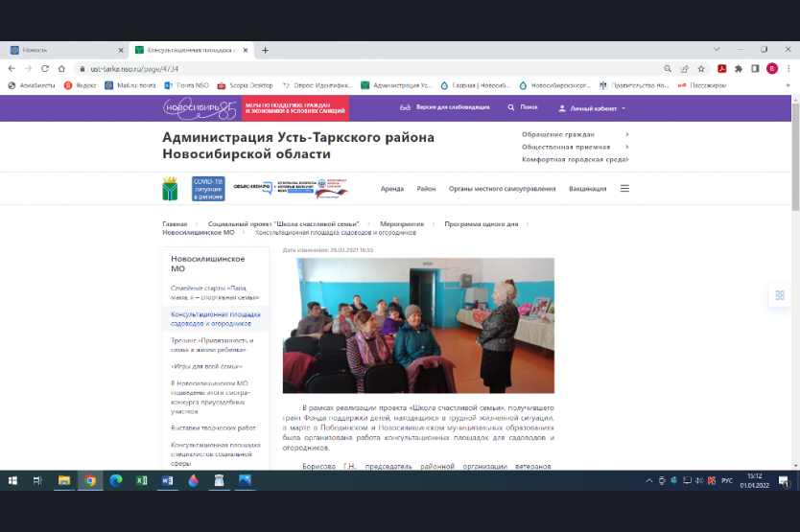Close the Новость tab
This screenshot has width=800, height=532.
coord(121,50)
